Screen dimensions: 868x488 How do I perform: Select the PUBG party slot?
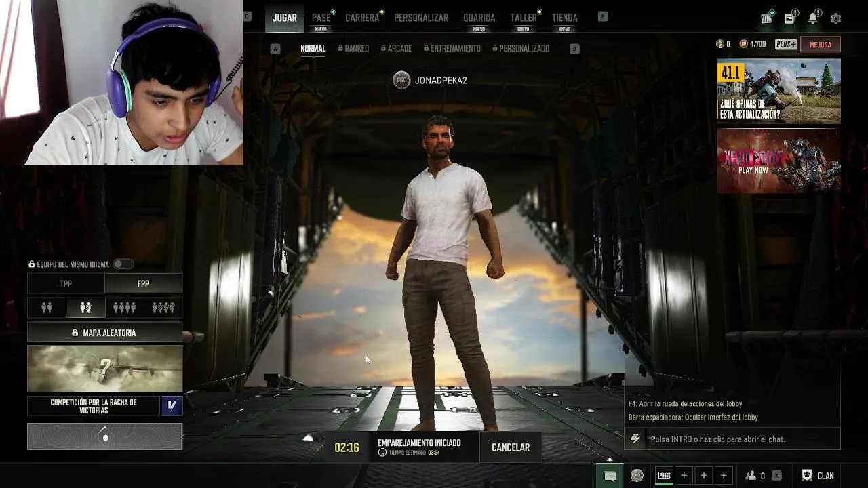664,476
